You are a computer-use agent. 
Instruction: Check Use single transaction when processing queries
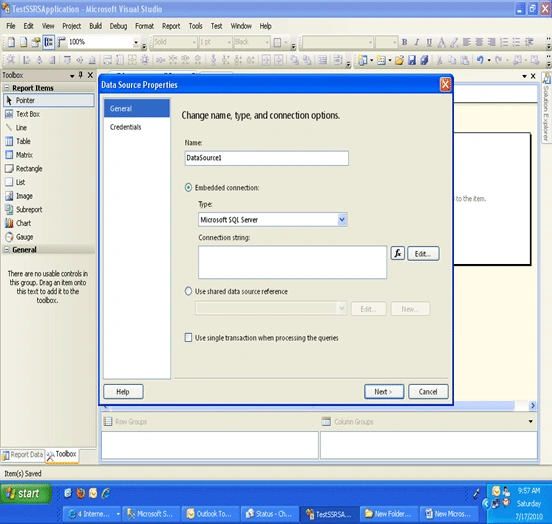pyautogui.click(x=188, y=338)
